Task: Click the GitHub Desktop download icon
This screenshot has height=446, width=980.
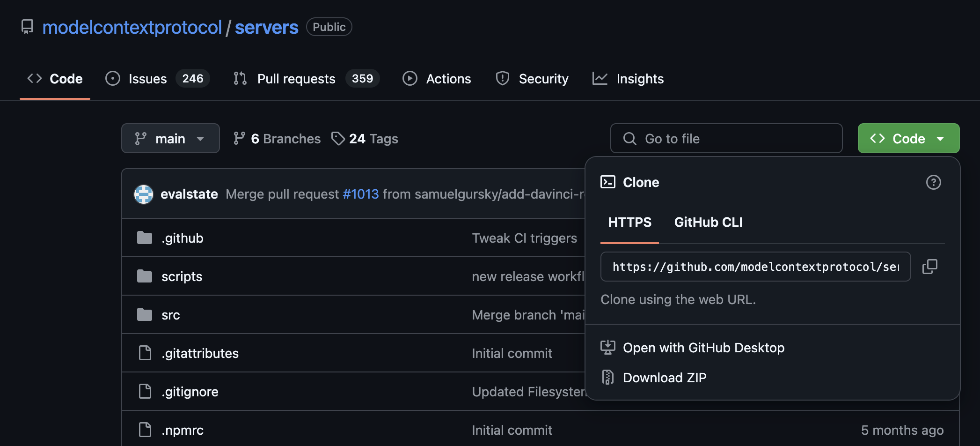Action: (x=608, y=348)
